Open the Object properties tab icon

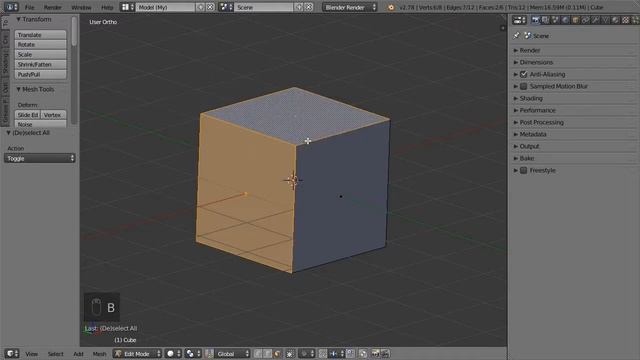[576, 20]
